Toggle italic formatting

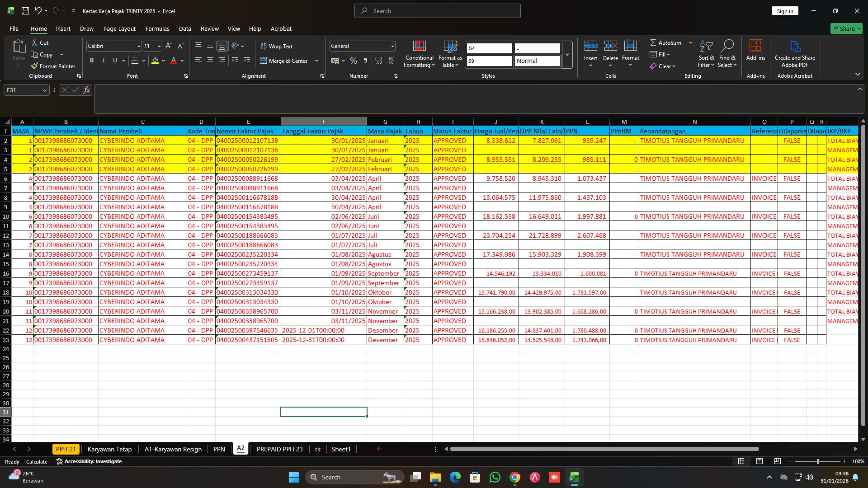click(103, 60)
